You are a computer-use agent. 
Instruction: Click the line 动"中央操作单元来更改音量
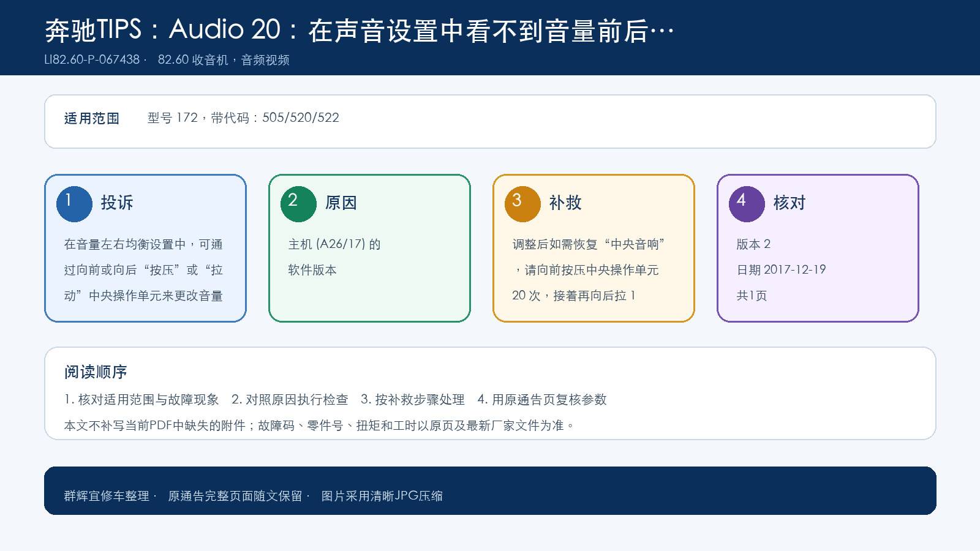point(143,296)
